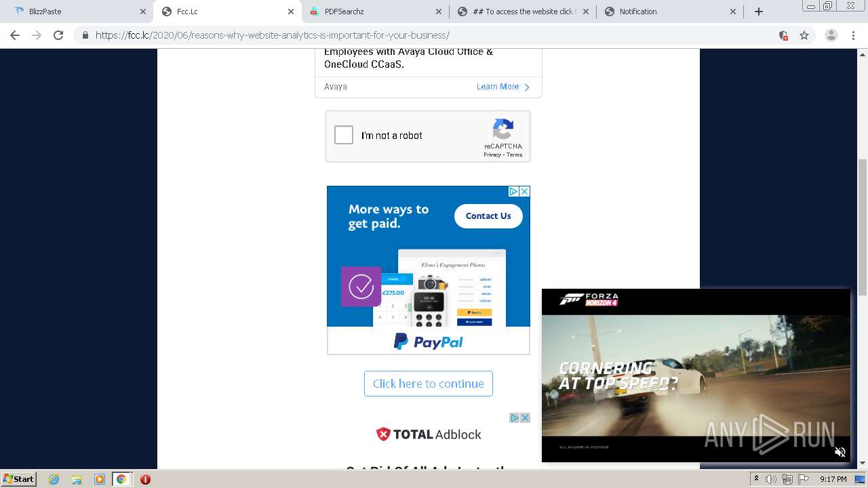The width and height of the screenshot is (868, 488).
Task: Bookmark this page with star icon
Action: tap(804, 35)
